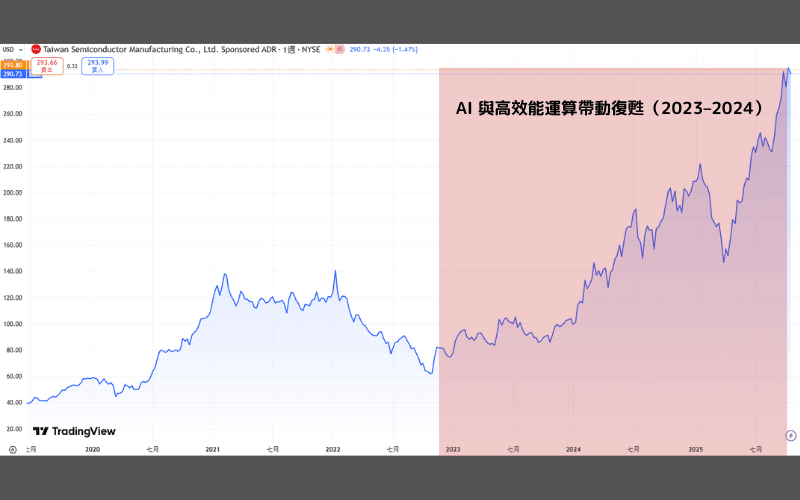The width and height of the screenshot is (800, 500).
Task: Click the 240.00 price axis label
Action: tap(13, 140)
